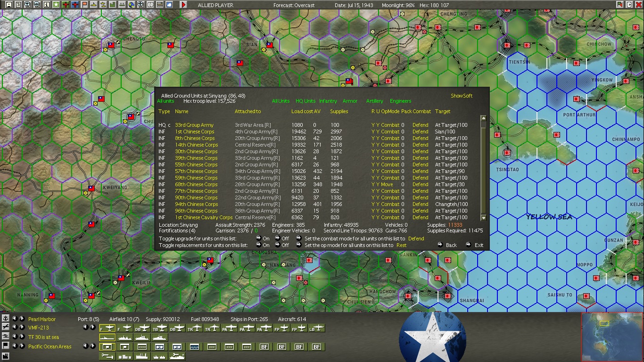This screenshot has height=362, width=644.
Task: Switch to the Infantry filter tab
Action: [328, 101]
